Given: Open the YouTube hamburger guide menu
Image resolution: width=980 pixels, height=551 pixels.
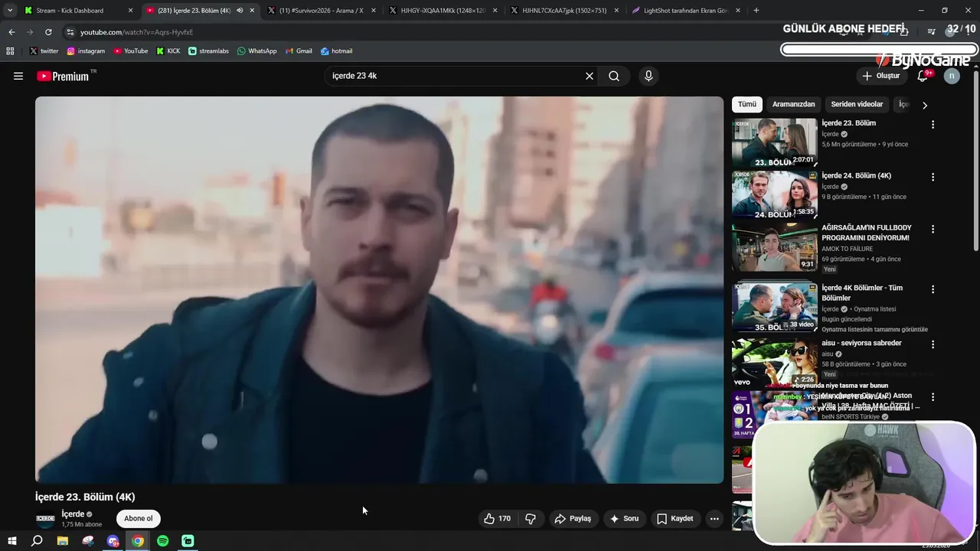Looking at the screenshot, I should [x=18, y=76].
